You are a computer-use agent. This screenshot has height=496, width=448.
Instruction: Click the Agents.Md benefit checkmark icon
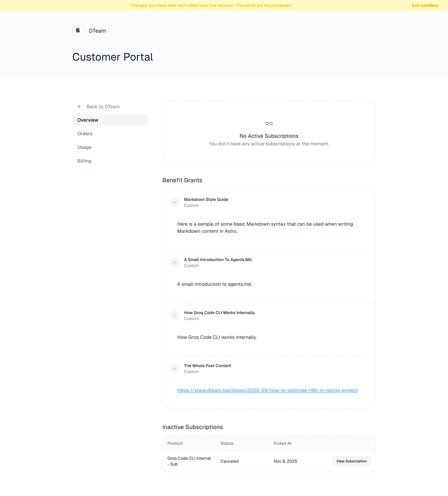(174, 263)
